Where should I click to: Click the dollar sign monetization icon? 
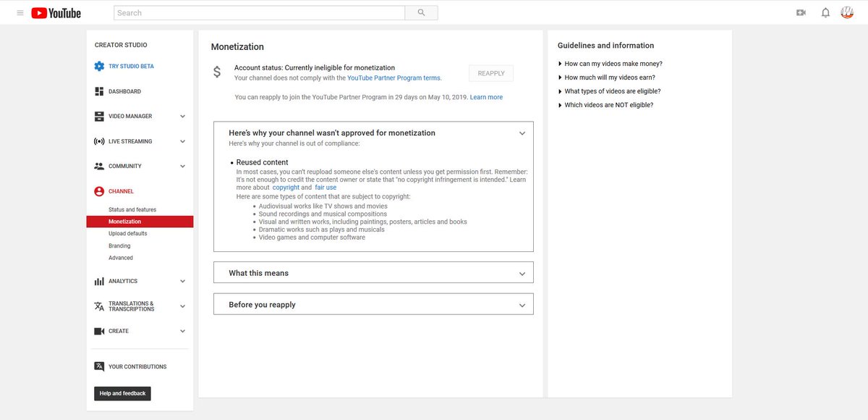coord(217,72)
